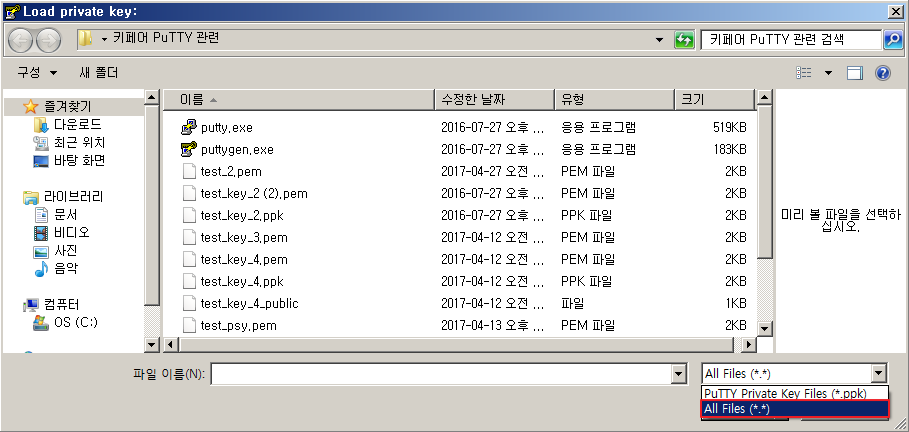This screenshot has width=909, height=432.
Task: Click the navigation pane vertical scrollbar thumb
Action: pos(151,206)
